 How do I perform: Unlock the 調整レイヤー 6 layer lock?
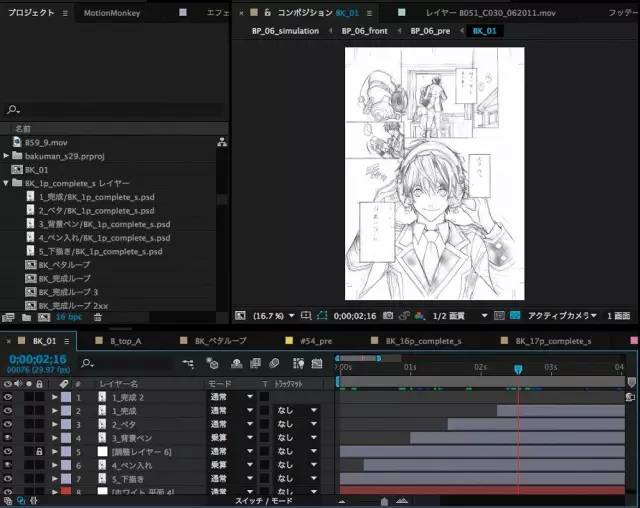pyautogui.click(x=38, y=452)
